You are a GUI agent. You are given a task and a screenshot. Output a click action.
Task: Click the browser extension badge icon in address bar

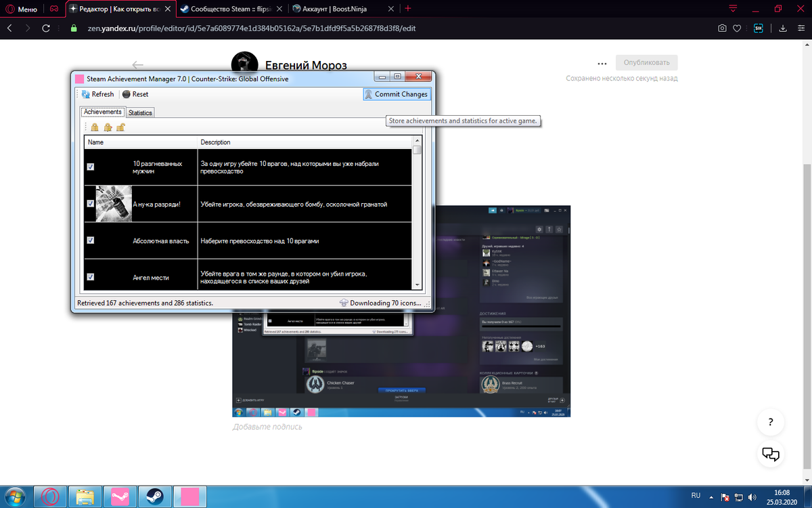[x=759, y=28]
